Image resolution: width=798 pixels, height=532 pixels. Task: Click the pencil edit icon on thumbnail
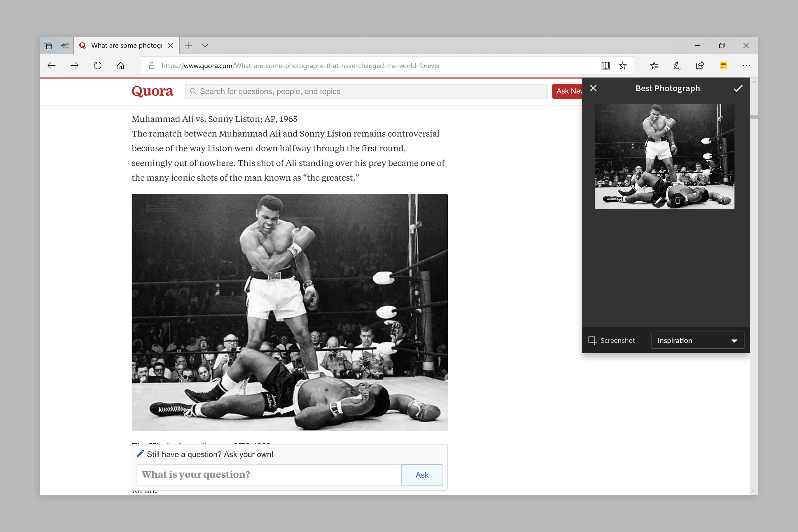(x=658, y=200)
